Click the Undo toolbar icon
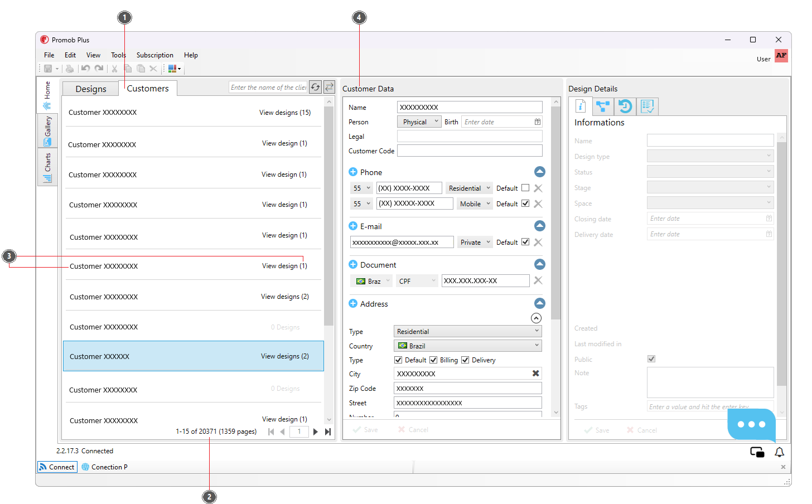The image size is (812, 504). coord(85,69)
